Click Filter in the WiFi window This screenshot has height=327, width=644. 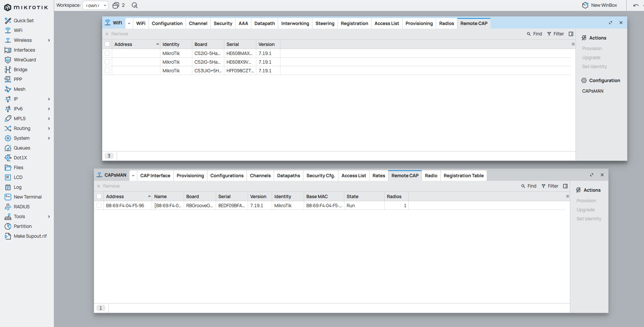tap(556, 34)
